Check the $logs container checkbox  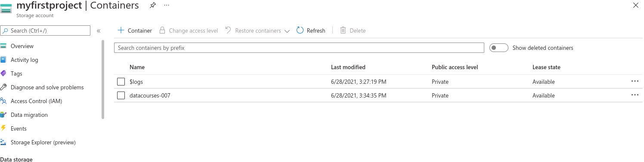[121, 82]
